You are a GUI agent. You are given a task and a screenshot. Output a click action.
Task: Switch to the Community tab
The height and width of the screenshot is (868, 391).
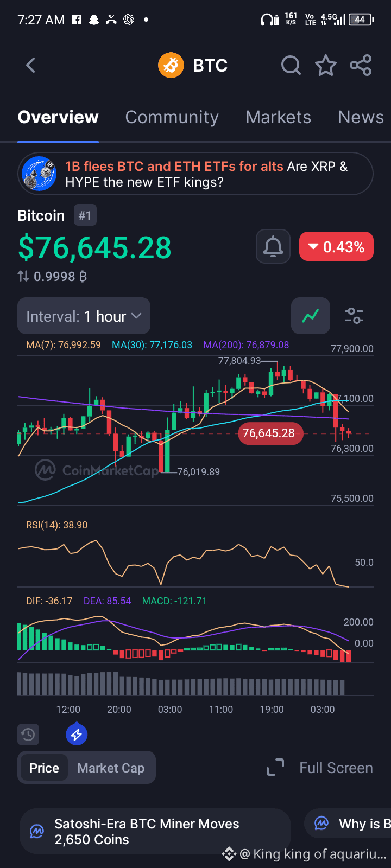[172, 117]
